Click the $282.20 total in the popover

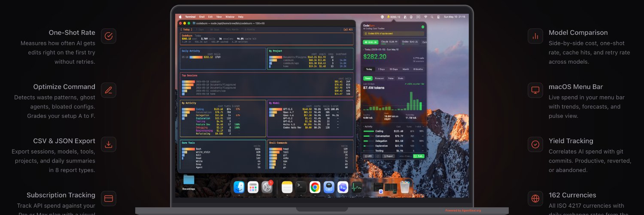click(x=375, y=56)
